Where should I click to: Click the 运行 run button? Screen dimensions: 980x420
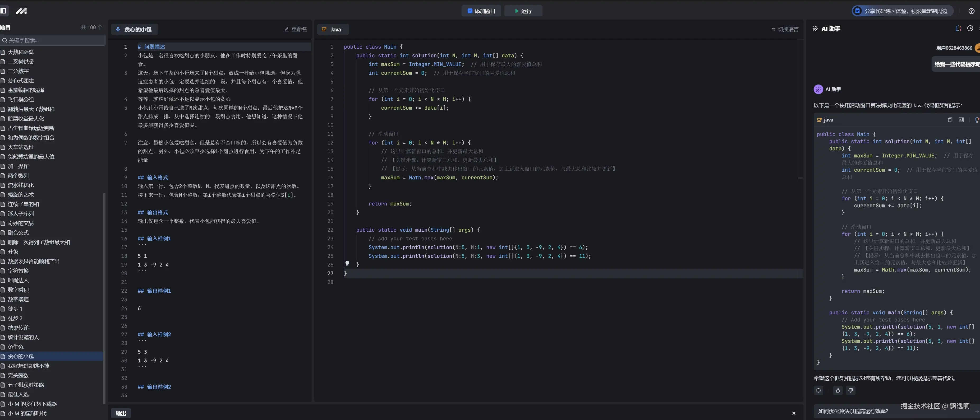pos(523,11)
